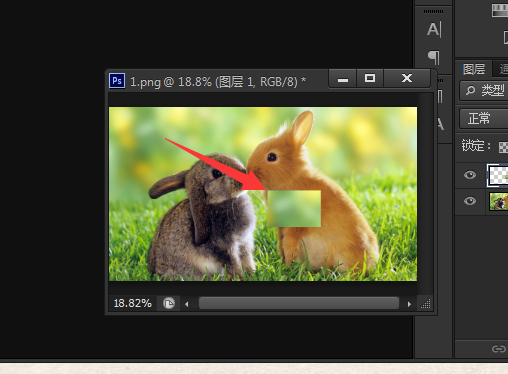Minimize the 1.png document window
Screen dimensions: 508x374
(343, 79)
